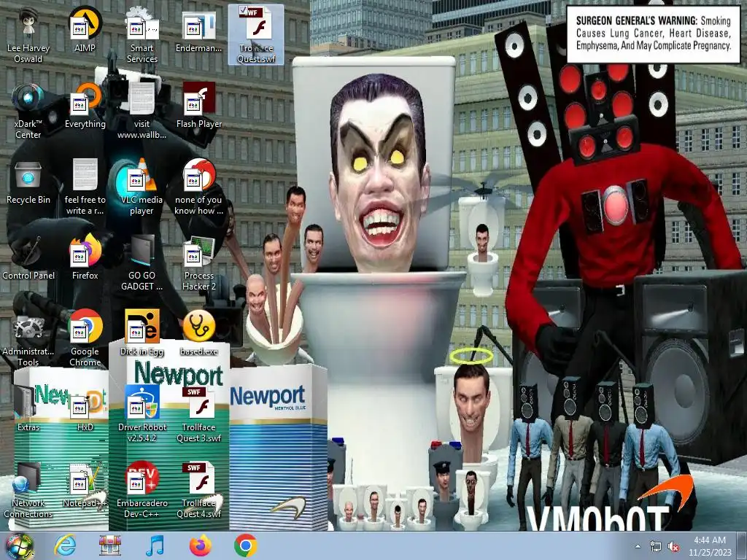Open the music note taskbar app

(x=155, y=545)
